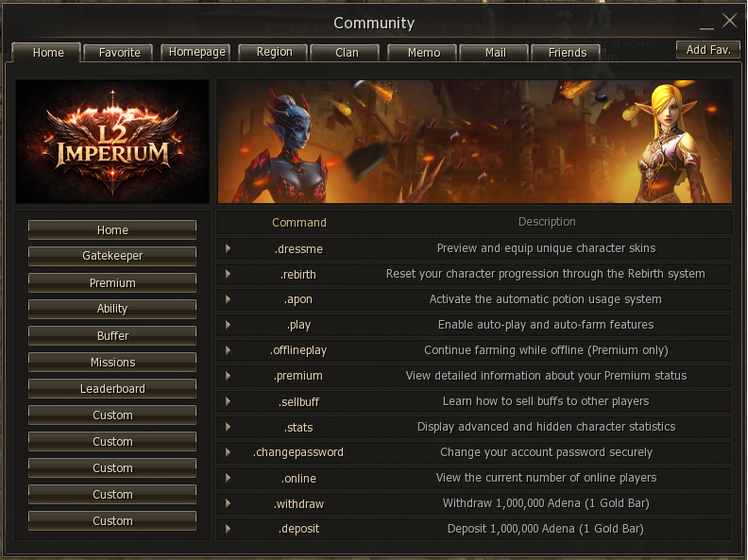The image size is (748, 560).
Task: Expand the .play command row arrow
Action: 228,325
